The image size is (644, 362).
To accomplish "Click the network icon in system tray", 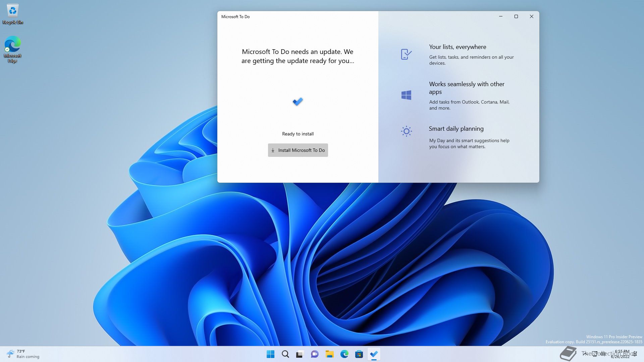I will tap(595, 354).
